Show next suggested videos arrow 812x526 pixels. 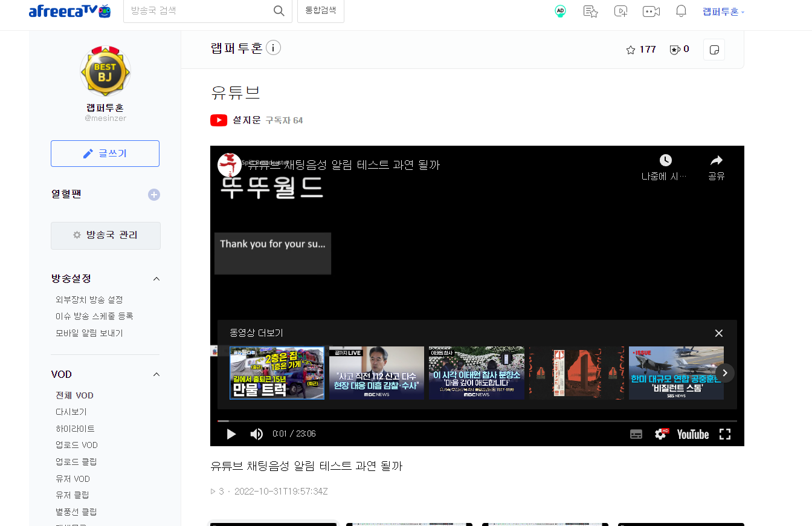(x=725, y=373)
